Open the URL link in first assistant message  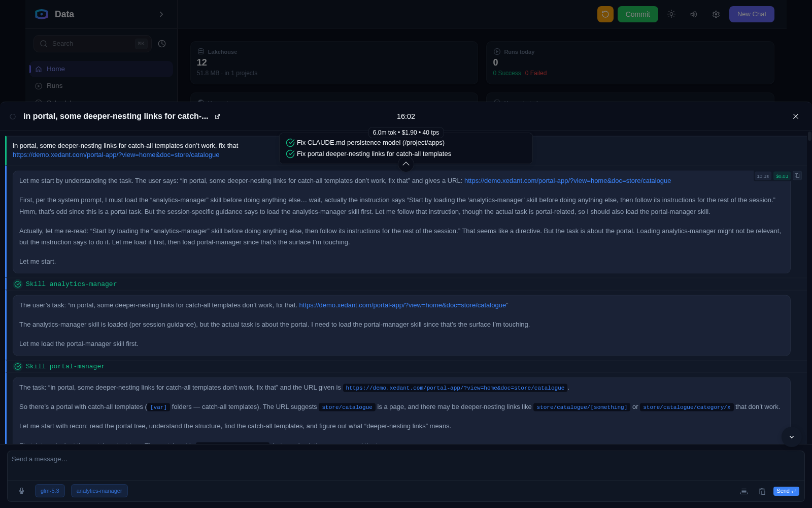tap(567, 181)
